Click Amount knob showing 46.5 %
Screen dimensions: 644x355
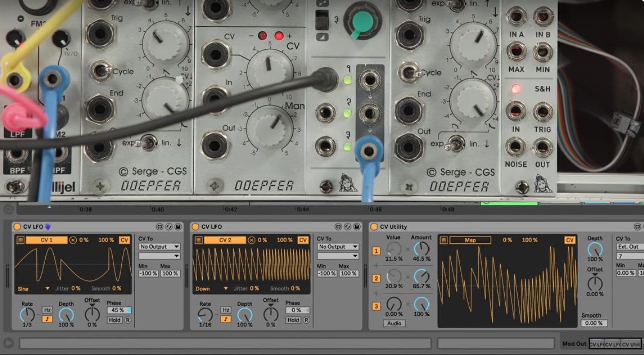pos(421,249)
